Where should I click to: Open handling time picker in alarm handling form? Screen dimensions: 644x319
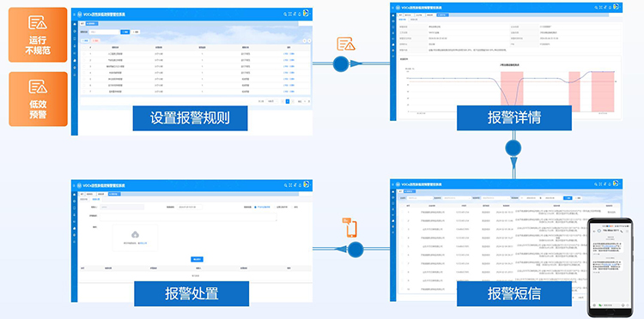pos(190,207)
